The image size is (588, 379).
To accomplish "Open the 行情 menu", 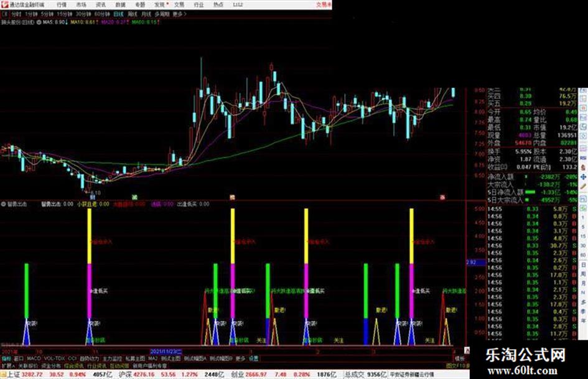I will [x=62, y=5].
